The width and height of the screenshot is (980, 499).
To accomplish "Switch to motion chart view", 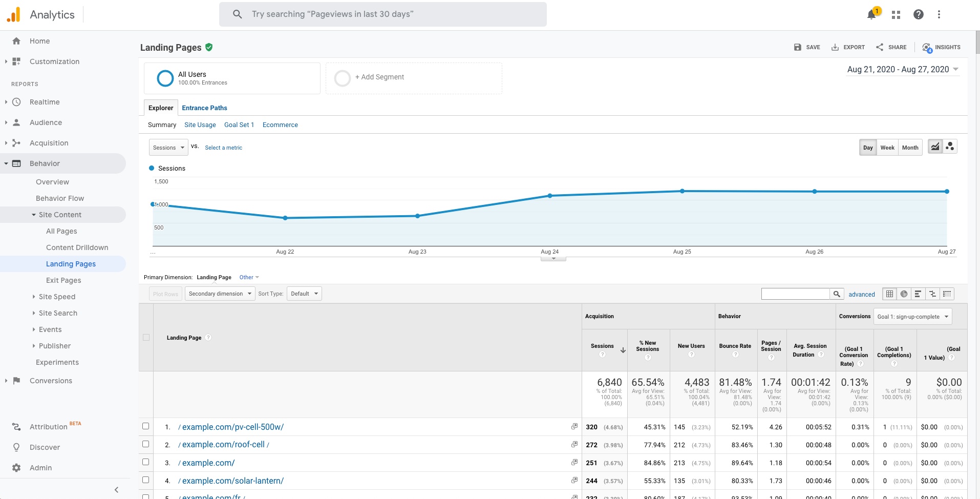I will (x=950, y=147).
